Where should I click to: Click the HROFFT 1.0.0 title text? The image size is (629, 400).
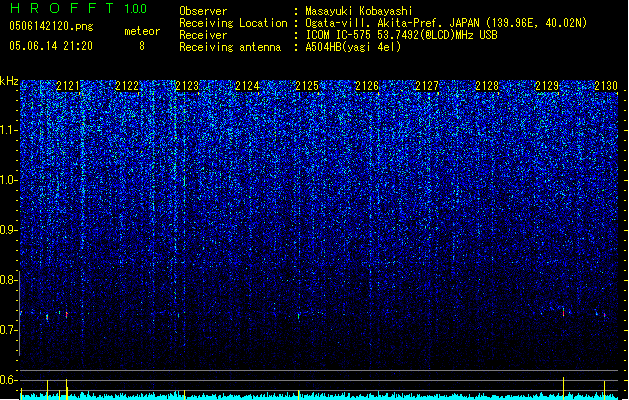pyautogui.click(x=79, y=8)
